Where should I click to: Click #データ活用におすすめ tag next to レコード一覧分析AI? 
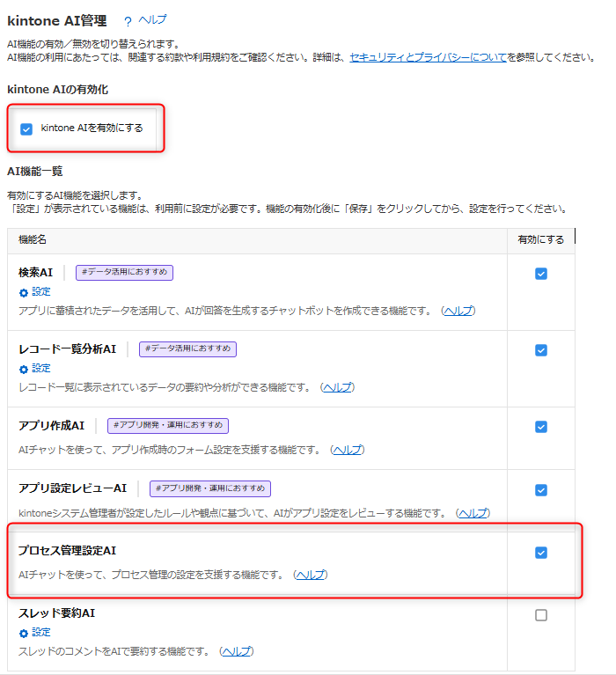point(187,349)
